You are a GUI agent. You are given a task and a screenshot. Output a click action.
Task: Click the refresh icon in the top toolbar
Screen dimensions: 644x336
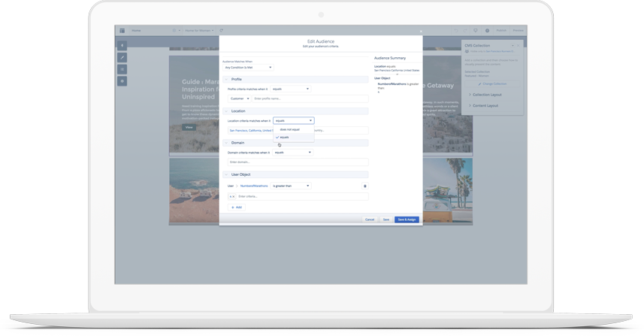(x=222, y=31)
